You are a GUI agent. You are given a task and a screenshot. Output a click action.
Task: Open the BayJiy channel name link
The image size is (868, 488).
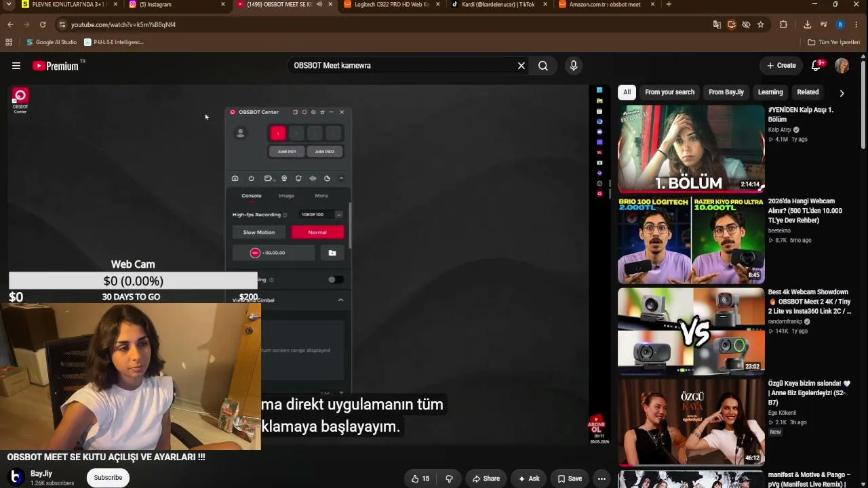click(41, 474)
